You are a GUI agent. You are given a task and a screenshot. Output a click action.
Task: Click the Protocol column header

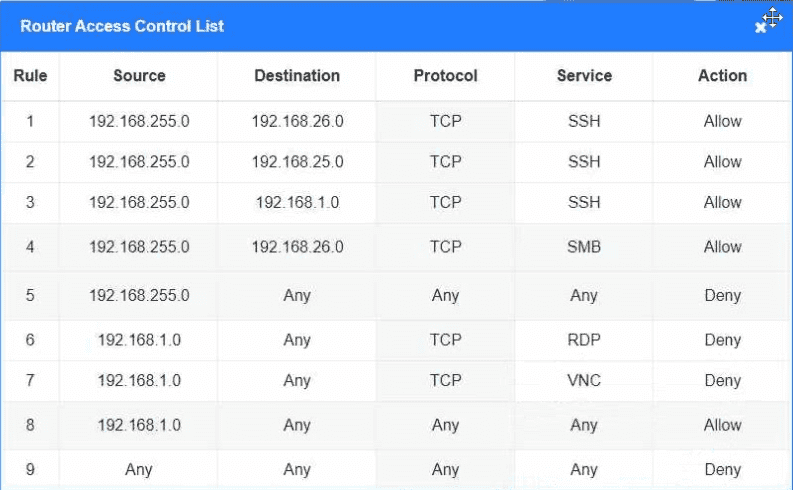coord(445,76)
